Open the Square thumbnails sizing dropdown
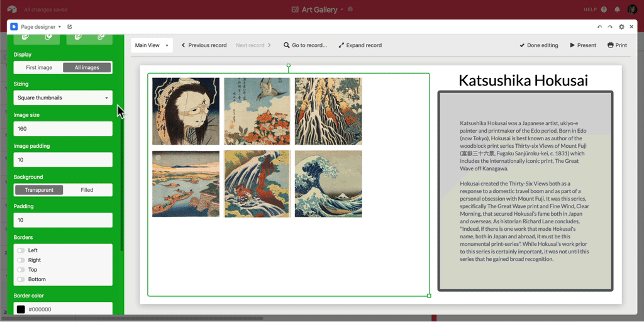Screen dimensions: 644x322 [63, 97]
